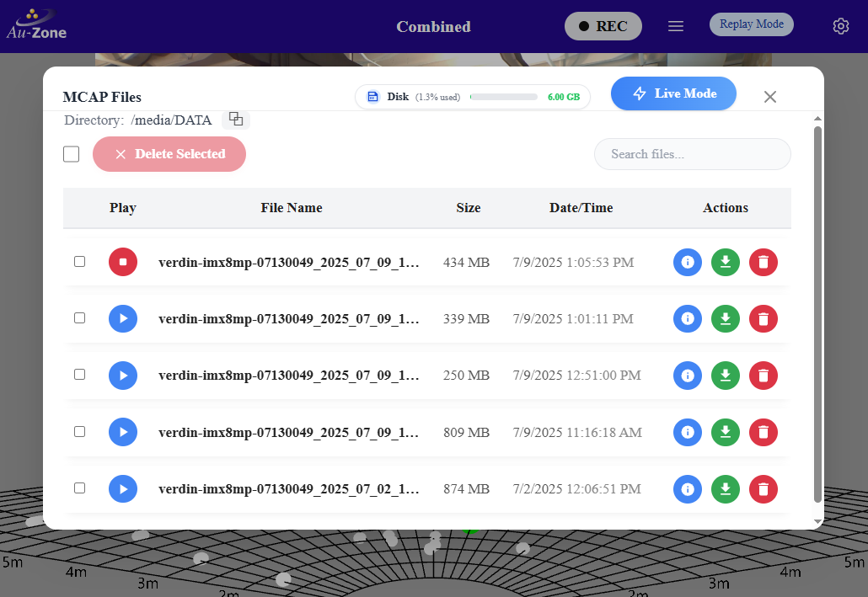Check the box for the 809 MB file
Viewport: 868px width, 597px height.
coord(79,431)
